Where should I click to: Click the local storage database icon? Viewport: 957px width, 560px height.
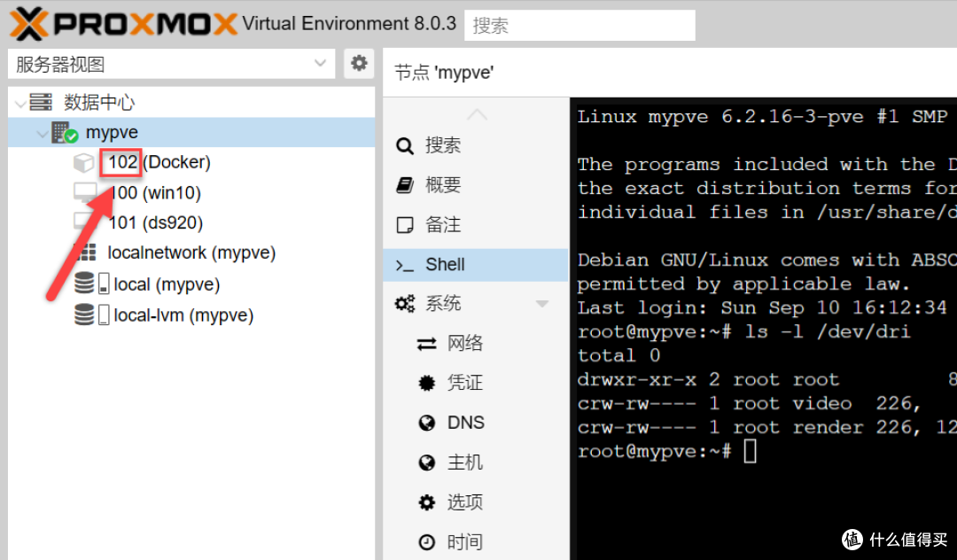[84, 284]
